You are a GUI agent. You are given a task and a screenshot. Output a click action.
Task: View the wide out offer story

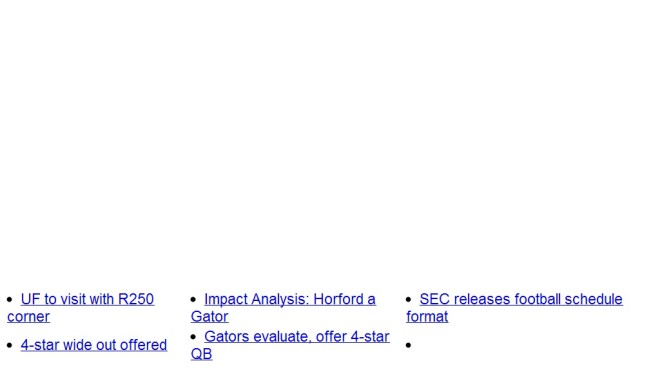point(94,345)
